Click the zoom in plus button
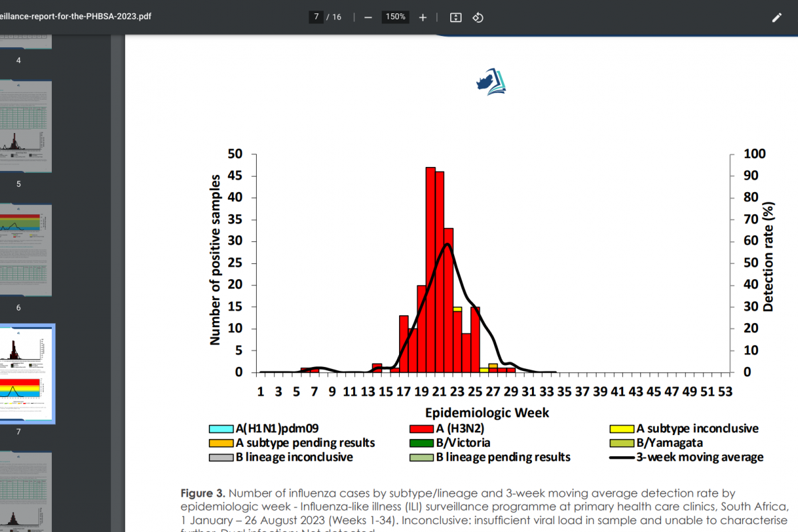This screenshot has width=798, height=532. point(423,17)
